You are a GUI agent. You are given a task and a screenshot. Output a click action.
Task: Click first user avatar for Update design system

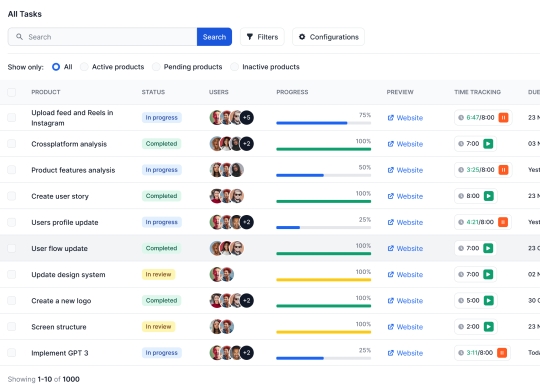point(215,274)
